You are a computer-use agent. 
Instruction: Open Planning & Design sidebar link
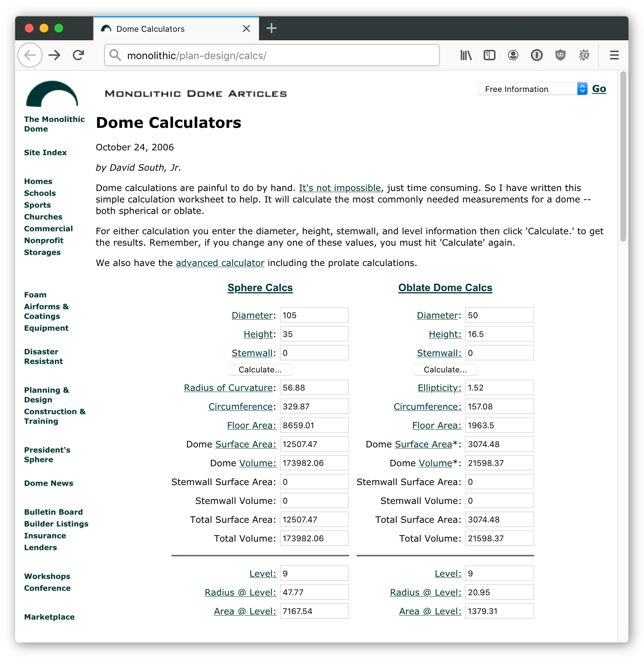pyautogui.click(x=47, y=395)
